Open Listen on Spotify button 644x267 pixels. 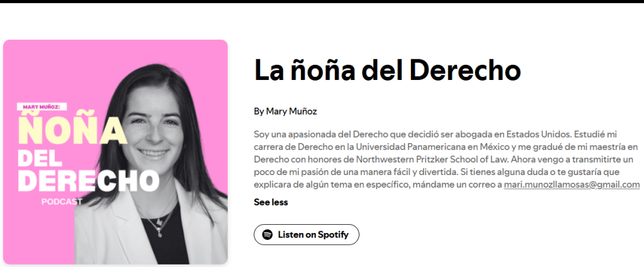307,234
